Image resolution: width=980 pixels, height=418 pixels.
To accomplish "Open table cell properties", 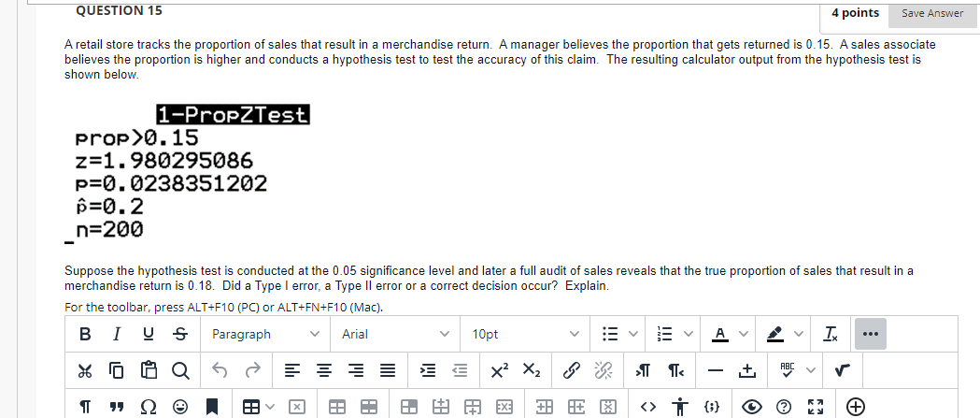I will 410,408.
